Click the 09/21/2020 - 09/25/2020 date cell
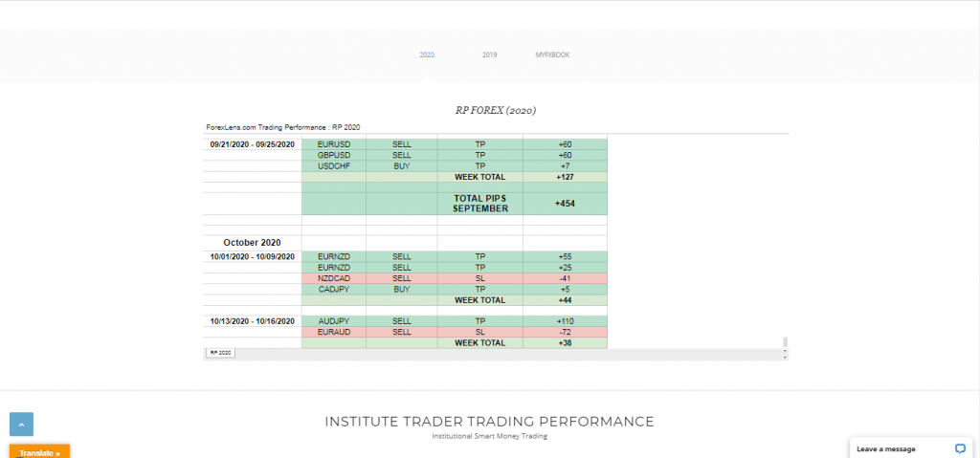 coord(253,144)
